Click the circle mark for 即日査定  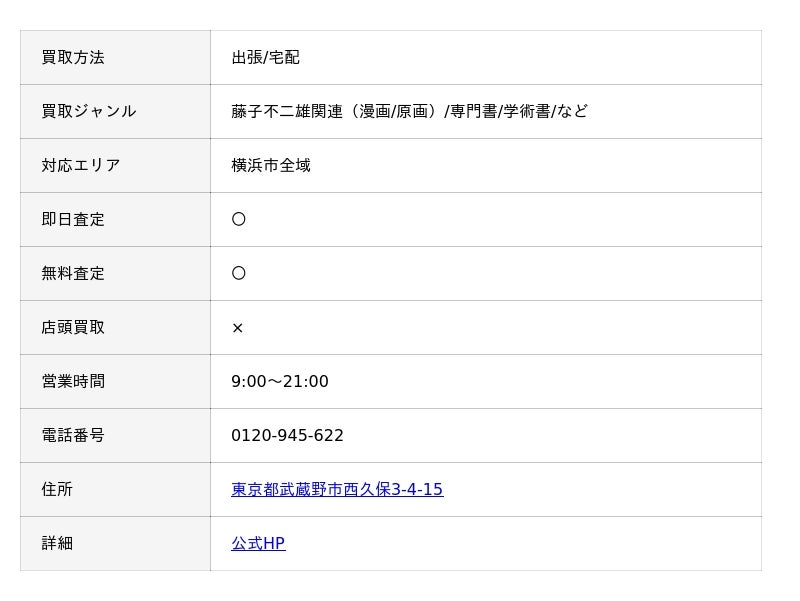point(238,219)
